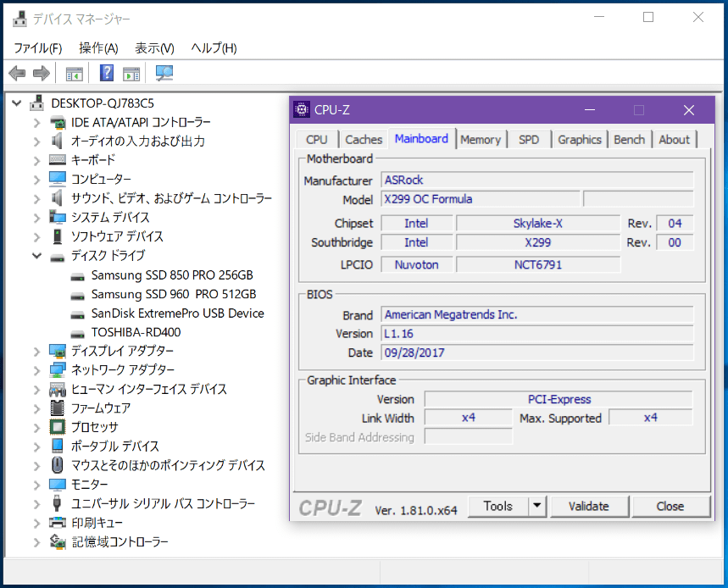Click the print queue printer icon
The width and height of the screenshot is (728, 588).
point(58,523)
